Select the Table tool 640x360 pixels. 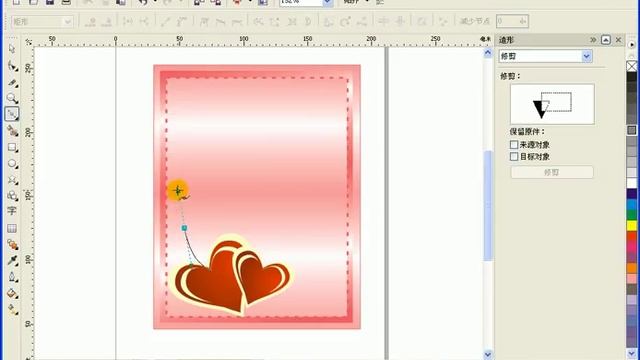click(x=12, y=228)
